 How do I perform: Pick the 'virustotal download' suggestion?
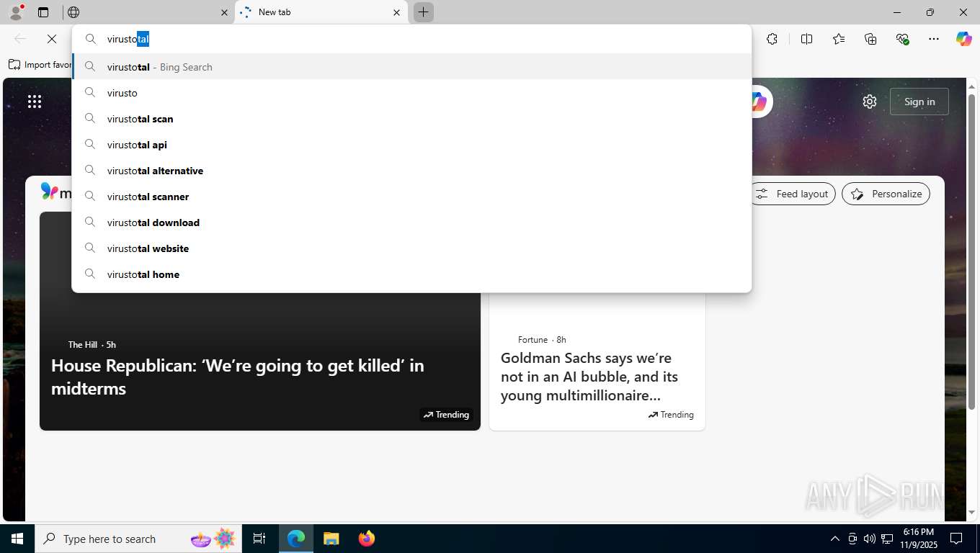tap(411, 222)
